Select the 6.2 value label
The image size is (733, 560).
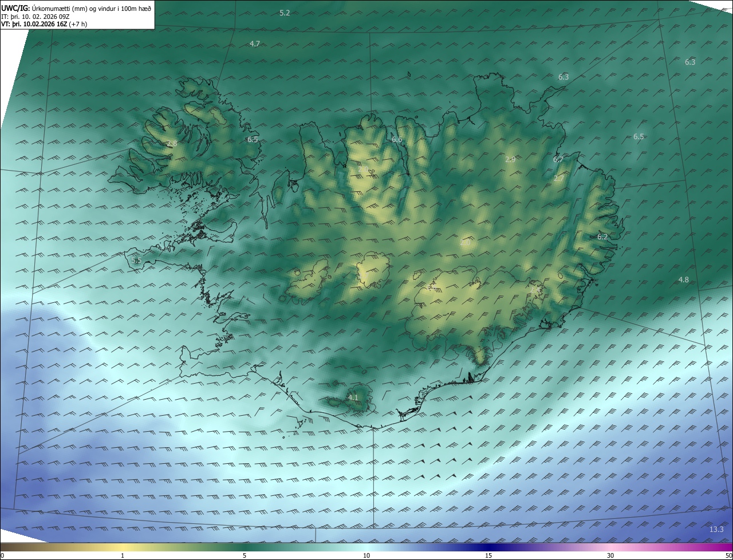[602, 236]
